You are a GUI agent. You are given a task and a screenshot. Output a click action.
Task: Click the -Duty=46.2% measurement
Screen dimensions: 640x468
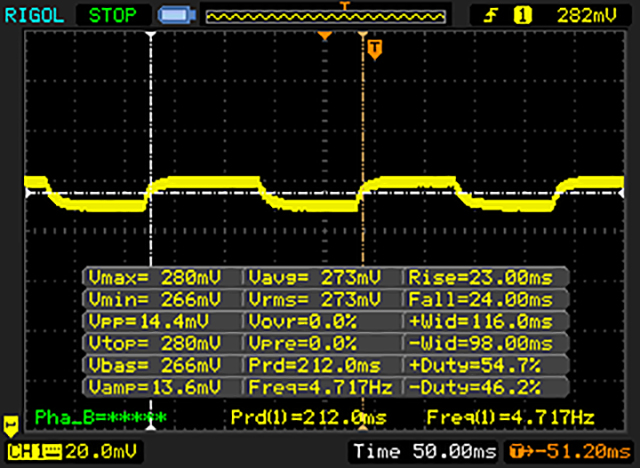point(475,387)
